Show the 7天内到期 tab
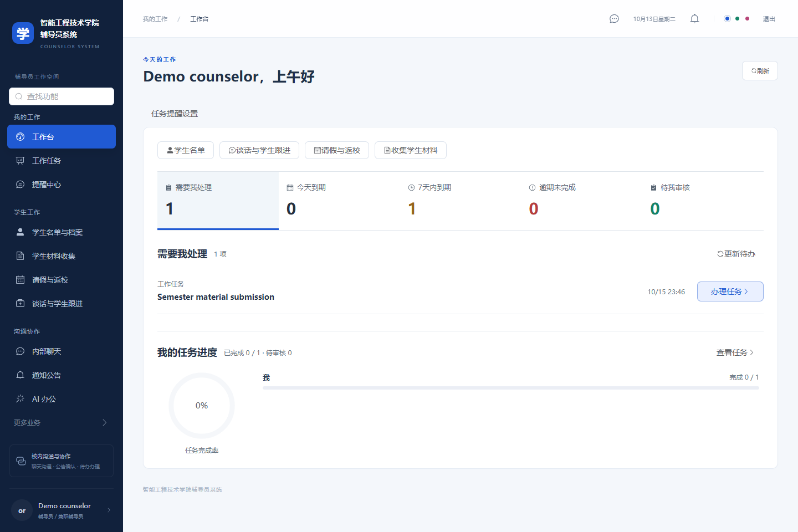The image size is (798, 532). (x=461, y=201)
